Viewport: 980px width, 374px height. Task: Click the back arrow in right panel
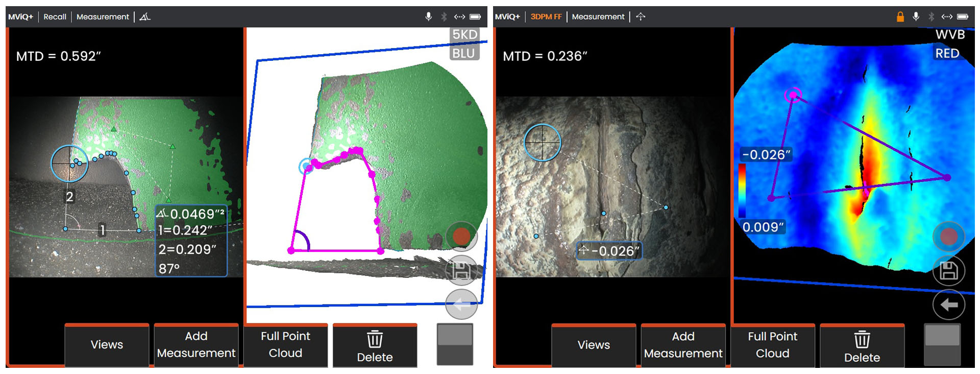click(x=948, y=305)
